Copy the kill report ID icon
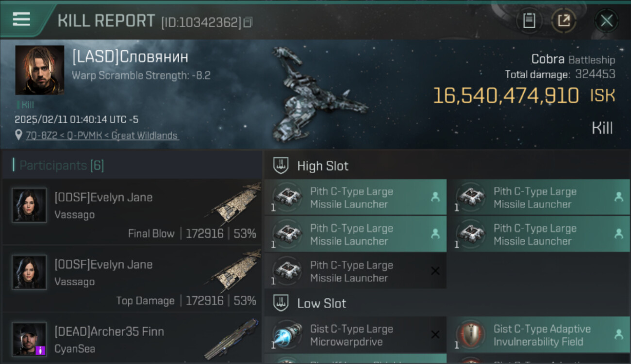631x364 pixels. pos(248,22)
